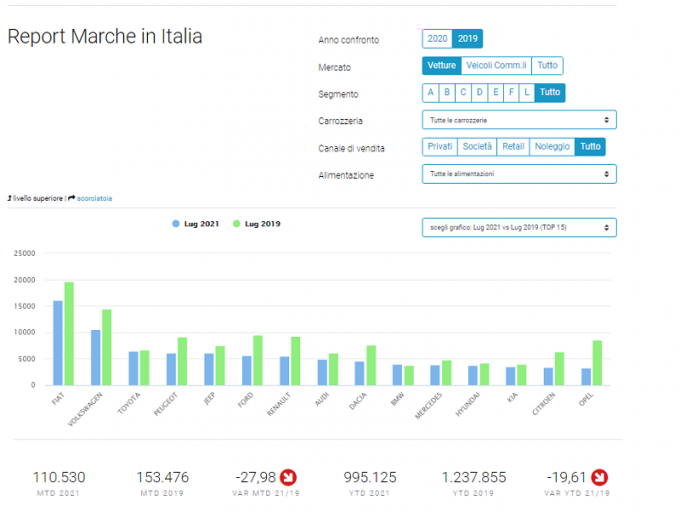Click the BMW axis label
Image resolution: width=680 pixels, height=512 pixels.
(x=397, y=399)
